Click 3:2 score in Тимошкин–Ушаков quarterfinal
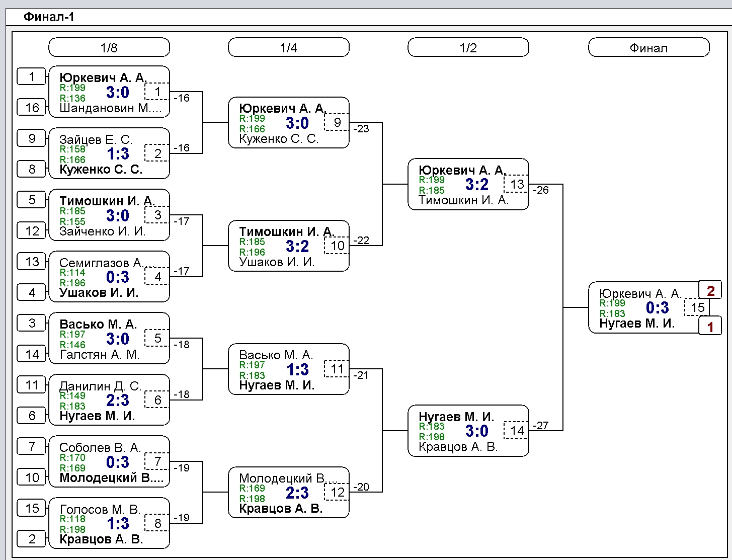Screen dimensions: 732x560 [x=297, y=246]
